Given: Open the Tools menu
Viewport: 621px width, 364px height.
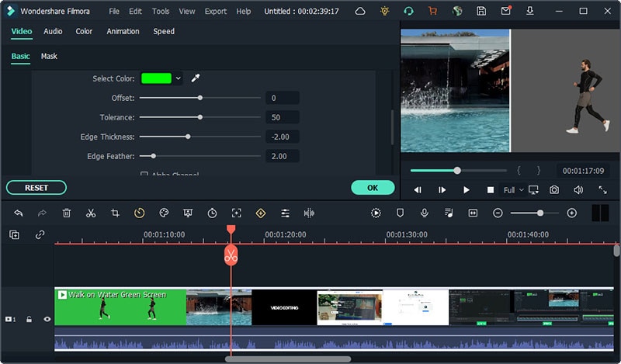Looking at the screenshot, I should pyautogui.click(x=161, y=11).
